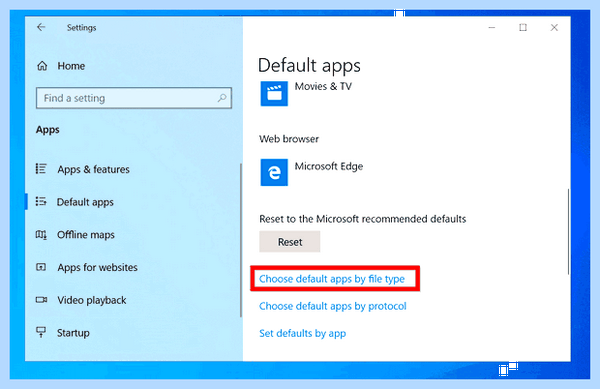Open Apps for websites settings
Viewport: 600px width, 389px height.
[x=98, y=267]
